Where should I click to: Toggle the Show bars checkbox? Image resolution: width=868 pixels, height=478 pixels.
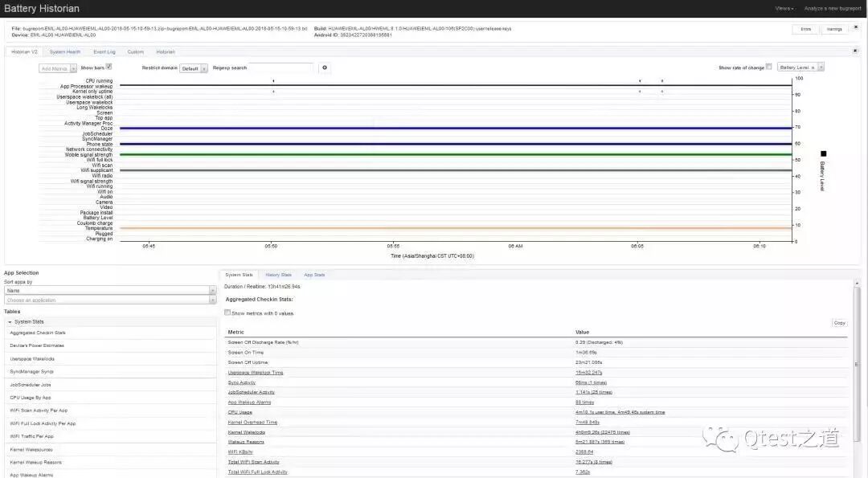click(x=109, y=67)
